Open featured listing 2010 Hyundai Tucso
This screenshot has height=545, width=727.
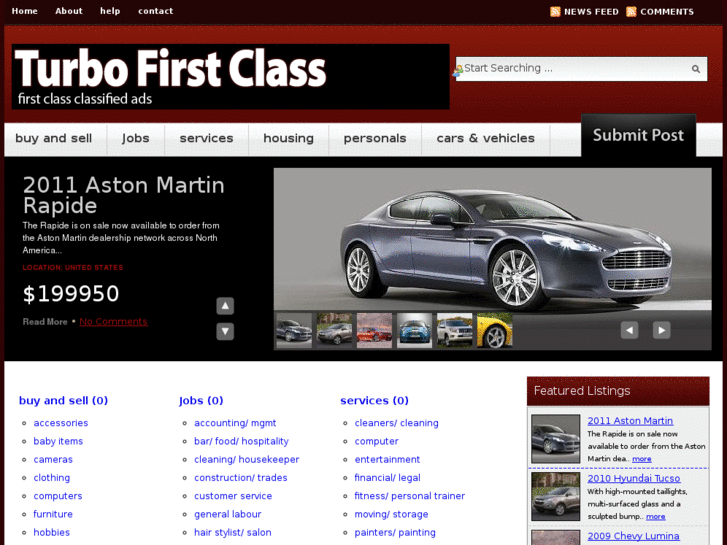[634, 478]
